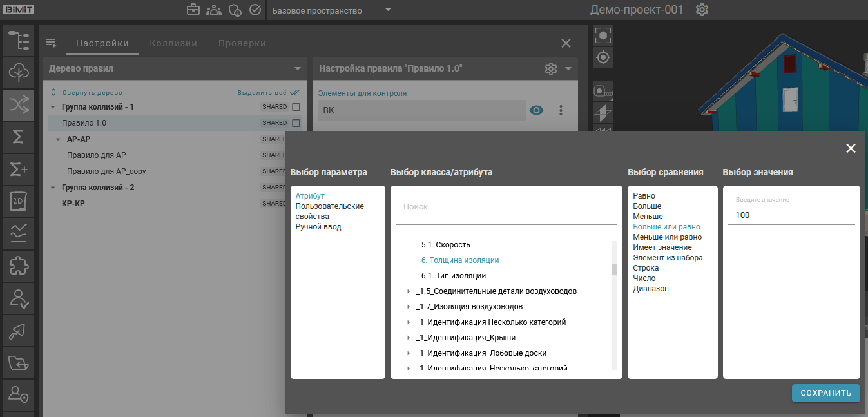
Task: Select the collisions shuffle-arrows sidebar icon
Action: coord(19,105)
